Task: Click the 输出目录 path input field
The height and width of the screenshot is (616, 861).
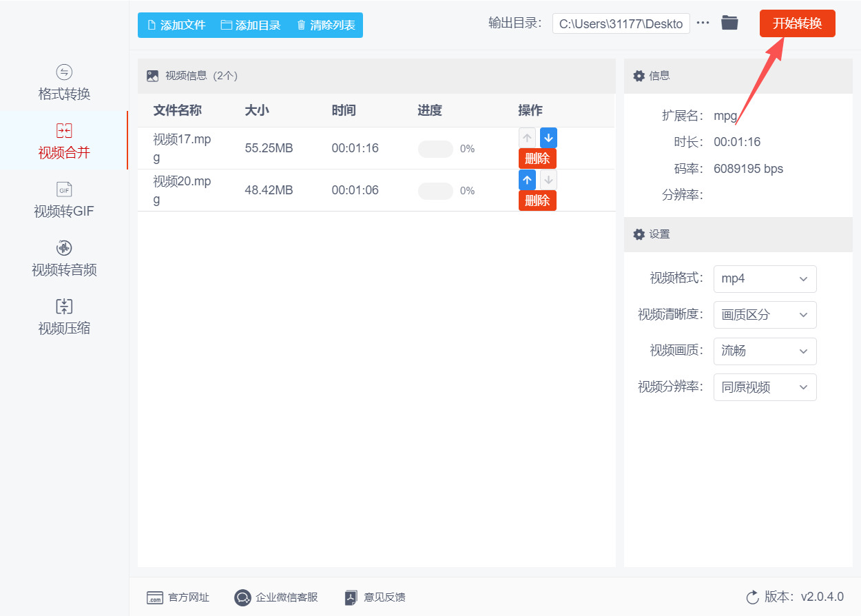Action: click(620, 23)
